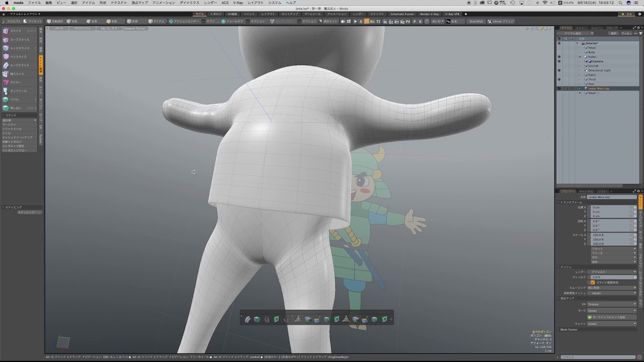Select the カーブスライス (Curve Slice) tool
The image size is (644, 362).
[20, 40]
